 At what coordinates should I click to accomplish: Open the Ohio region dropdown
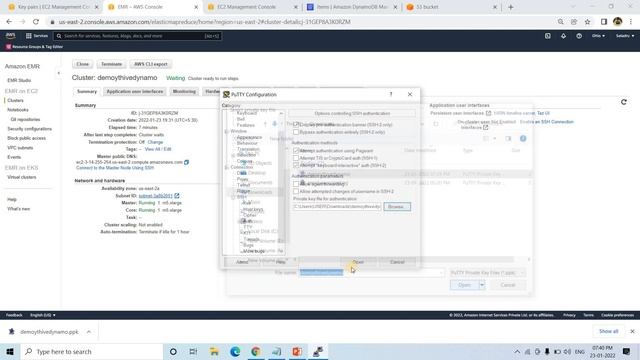598,36
